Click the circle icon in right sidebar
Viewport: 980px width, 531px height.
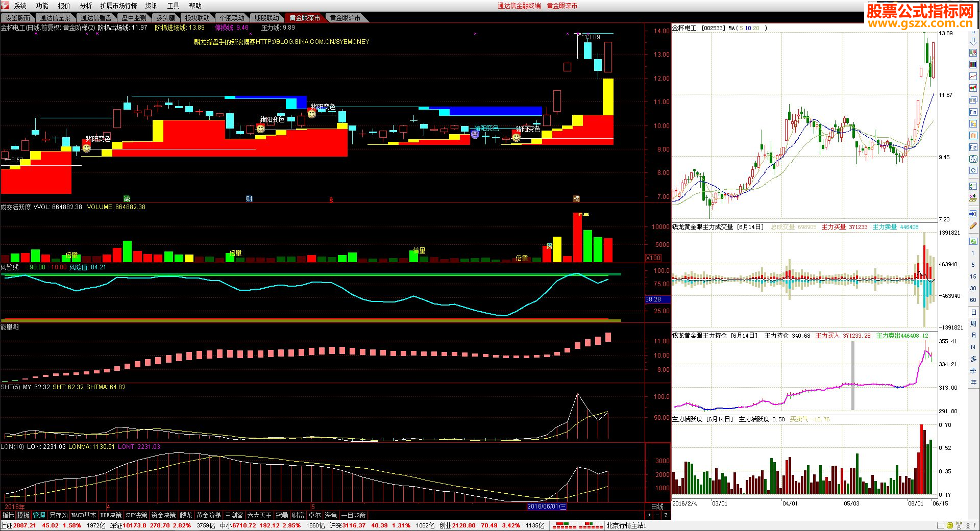click(x=973, y=170)
